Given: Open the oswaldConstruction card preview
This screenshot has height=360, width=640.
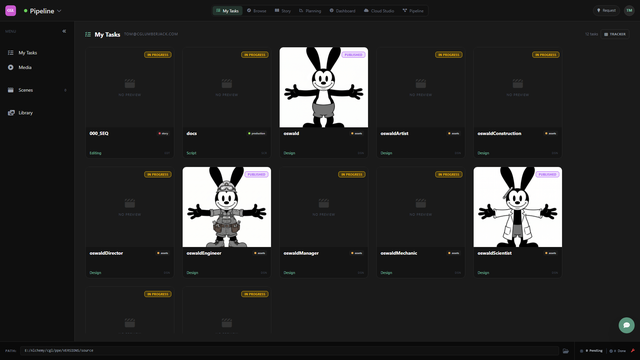Looking at the screenshot, I should 518,87.
